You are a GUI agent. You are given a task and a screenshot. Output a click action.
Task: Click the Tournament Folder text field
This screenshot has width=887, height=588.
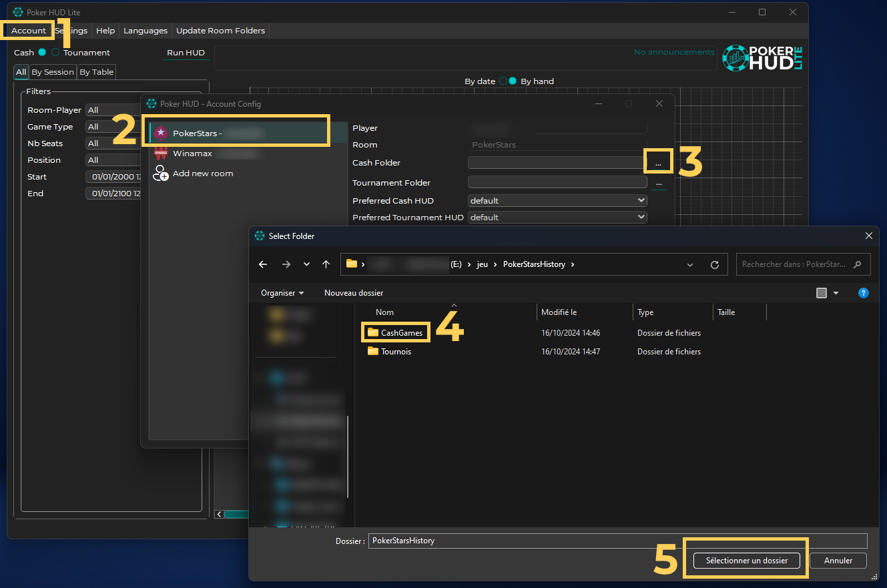(557, 182)
